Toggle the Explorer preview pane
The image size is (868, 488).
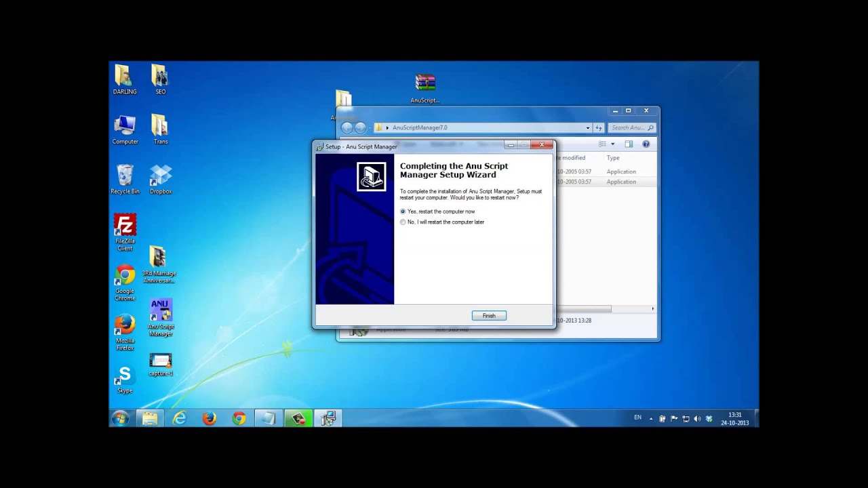click(629, 144)
